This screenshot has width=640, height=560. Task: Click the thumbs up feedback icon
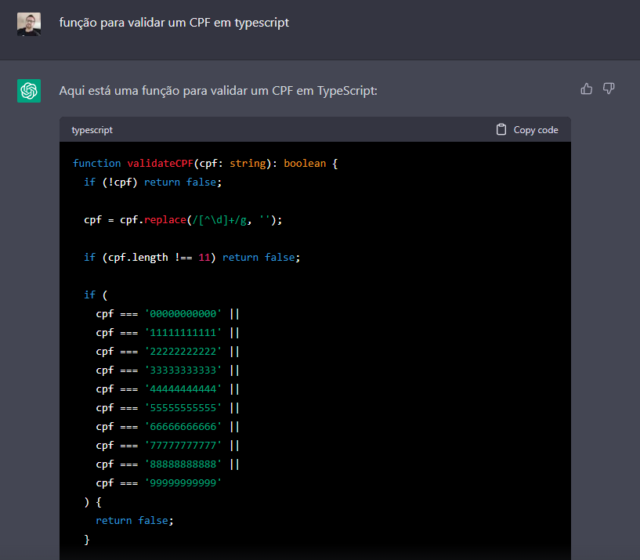pyautogui.click(x=586, y=89)
